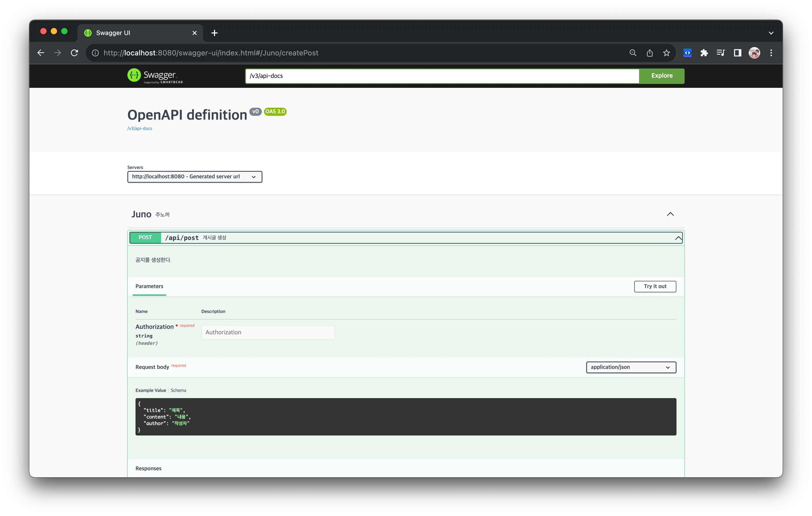Image resolution: width=812 pixels, height=516 pixels.
Task: Open the extensions puzzle icon
Action: tap(704, 53)
